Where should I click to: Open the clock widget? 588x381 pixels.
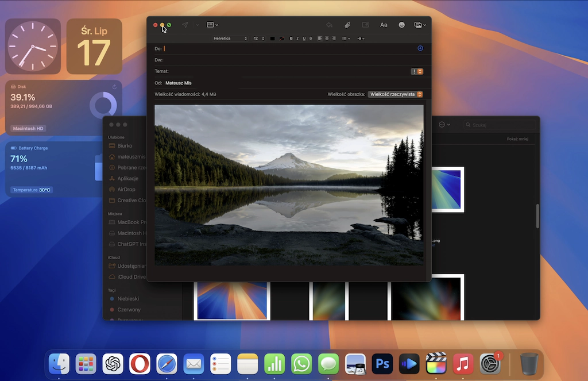tap(33, 46)
